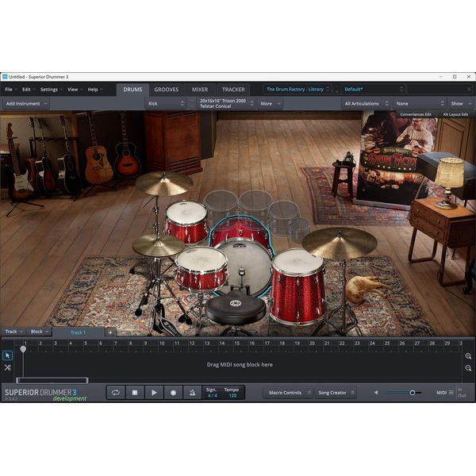Select the Track 1 tab

point(78,332)
